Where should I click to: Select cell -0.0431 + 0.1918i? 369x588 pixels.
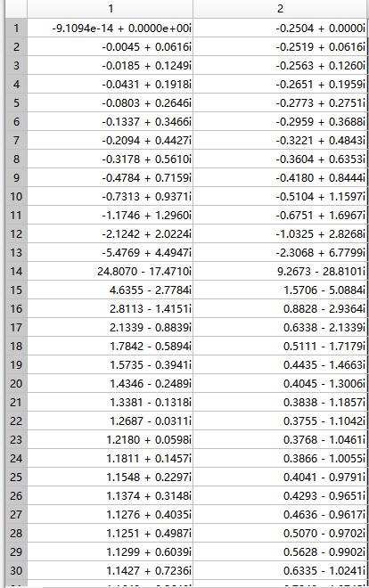point(111,84)
